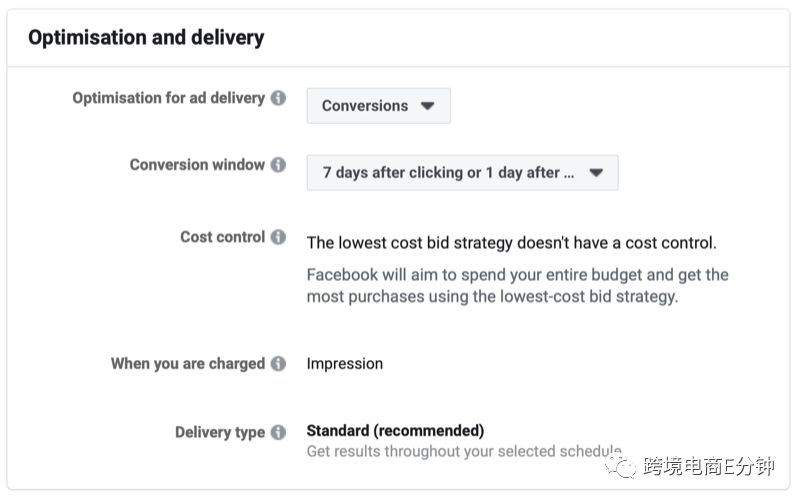Click the lowest cost bid strategy text
800x501 pixels.
511,243
